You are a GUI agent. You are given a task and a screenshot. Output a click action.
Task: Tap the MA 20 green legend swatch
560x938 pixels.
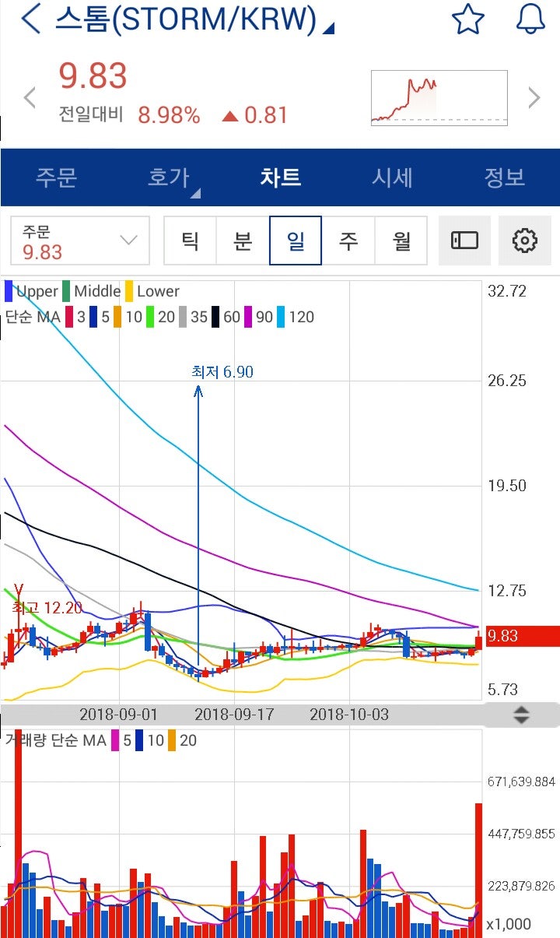coord(150,317)
